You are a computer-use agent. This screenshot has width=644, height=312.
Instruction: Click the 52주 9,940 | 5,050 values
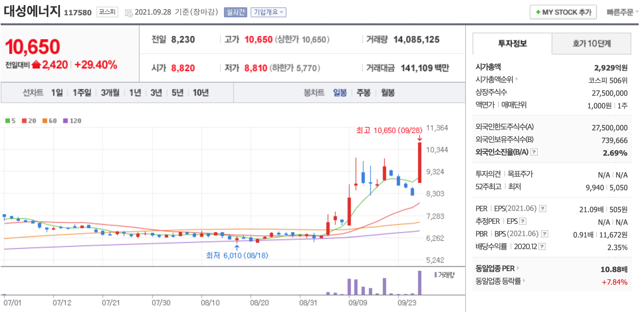point(606,188)
